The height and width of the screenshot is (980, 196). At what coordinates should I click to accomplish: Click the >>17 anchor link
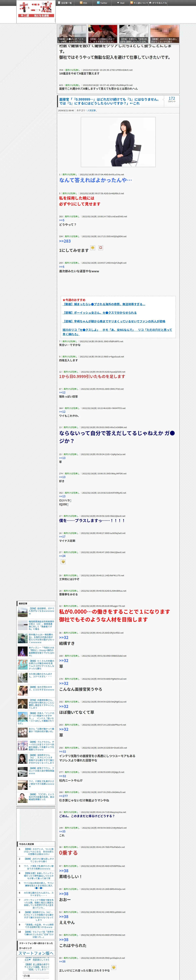click(62, 537)
